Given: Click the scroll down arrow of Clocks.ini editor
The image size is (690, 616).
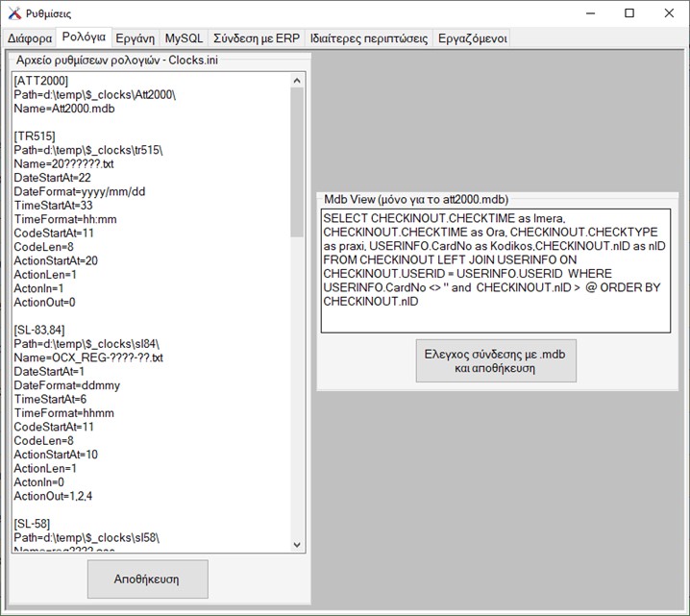Looking at the screenshot, I should (x=297, y=546).
